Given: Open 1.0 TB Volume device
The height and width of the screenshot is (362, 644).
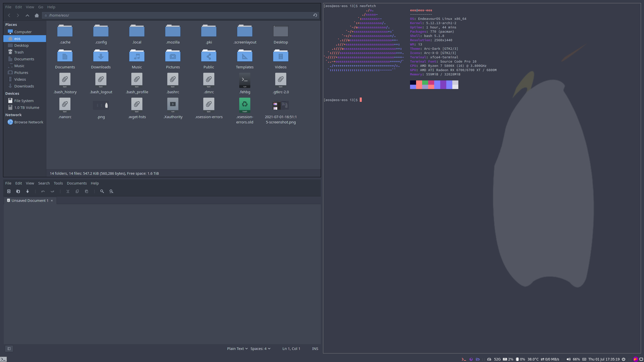Looking at the screenshot, I should (24, 108).
